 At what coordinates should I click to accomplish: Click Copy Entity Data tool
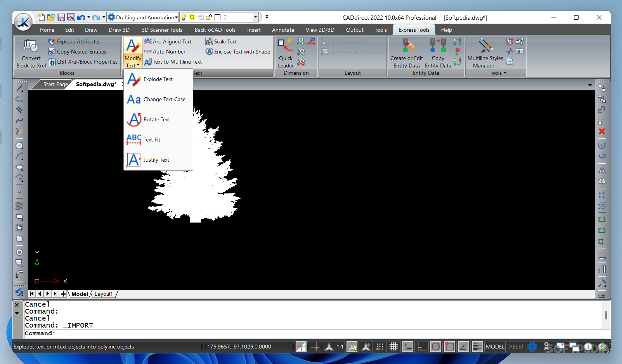[438, 53]
